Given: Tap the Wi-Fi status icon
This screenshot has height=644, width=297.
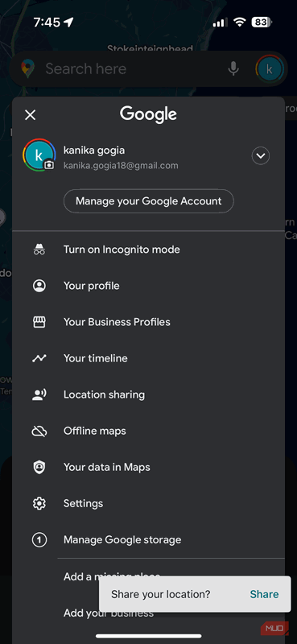Looking at the screenshot, I should [x=240, y=23].
